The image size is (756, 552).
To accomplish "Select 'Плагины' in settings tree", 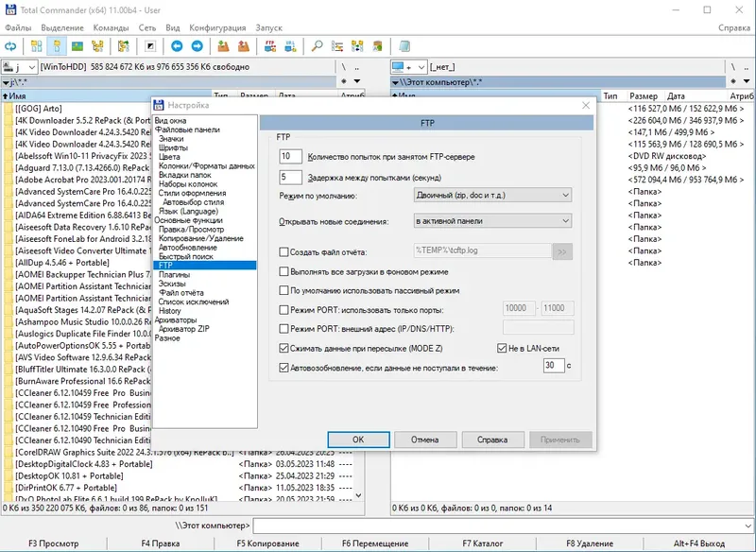I will (x=175, y=274).
